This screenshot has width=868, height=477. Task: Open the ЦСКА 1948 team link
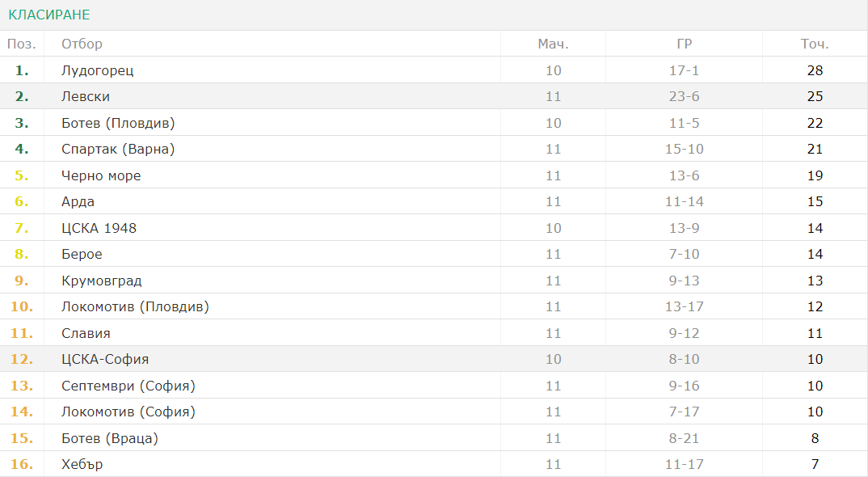coord(99,228)
